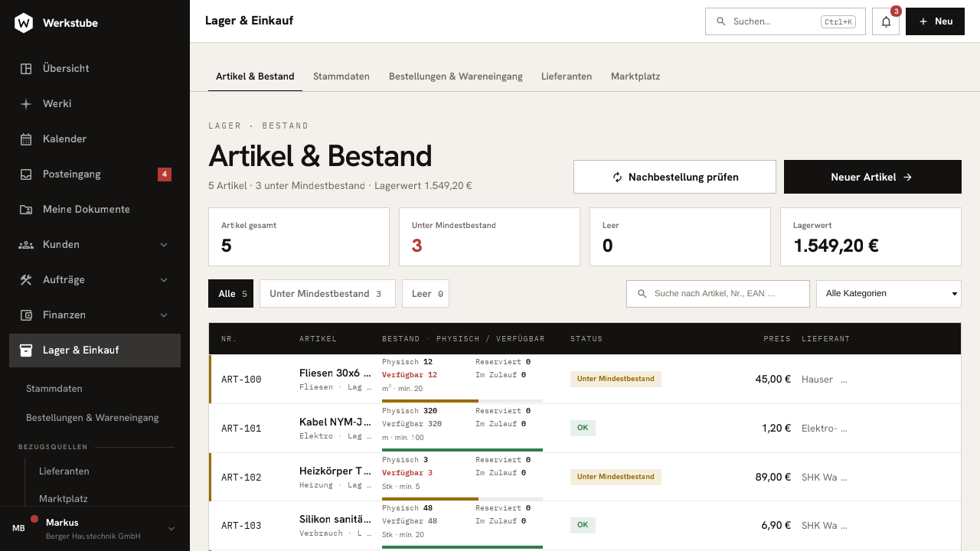
Task: Click the Finanzen wallet icon
Action: click(x=26, y=315)
